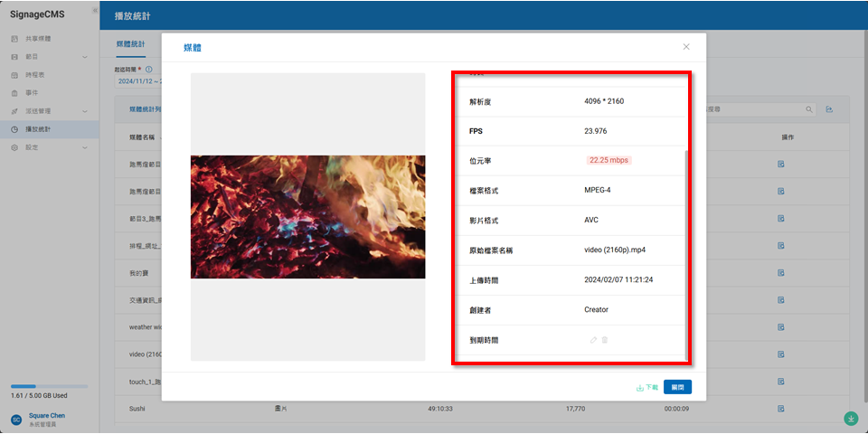This screenshot has height=434, width=868.
Task: Open details icon for touch_1 row
Action: pos(780,382)
